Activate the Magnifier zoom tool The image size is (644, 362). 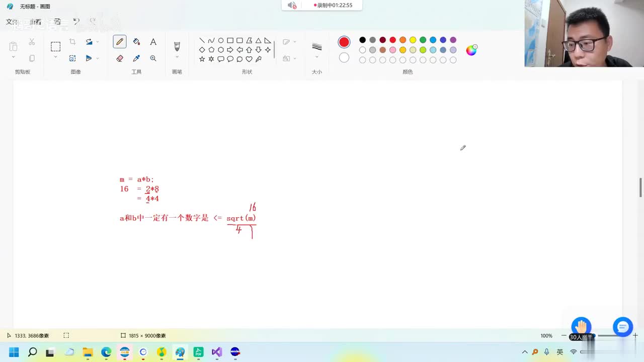click(153, 58)
